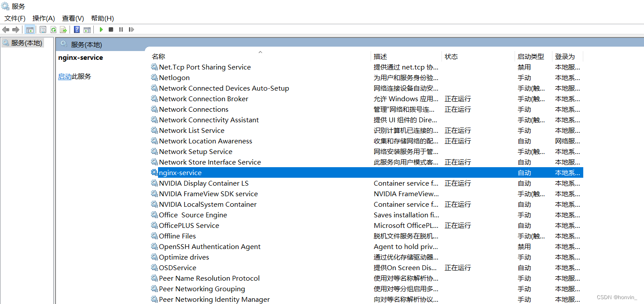Click the nginx-service name in the list
644x304 pixels.
(180, 172)
